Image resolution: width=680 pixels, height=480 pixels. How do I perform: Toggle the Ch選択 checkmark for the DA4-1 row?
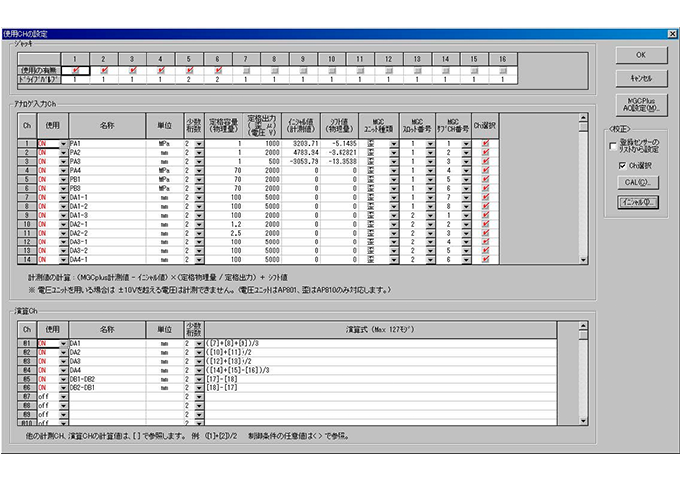point(485,260)
